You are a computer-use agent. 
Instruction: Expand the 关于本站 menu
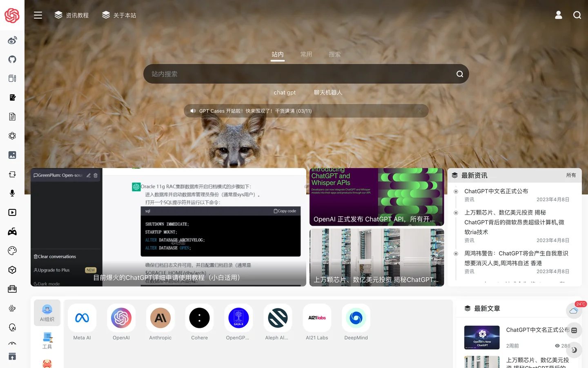tap(119, 15)
